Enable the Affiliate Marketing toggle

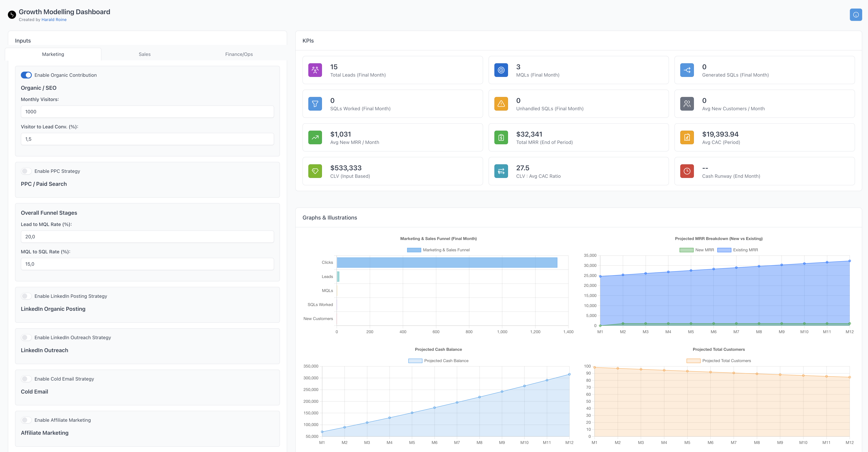click(x=26, y=420)
